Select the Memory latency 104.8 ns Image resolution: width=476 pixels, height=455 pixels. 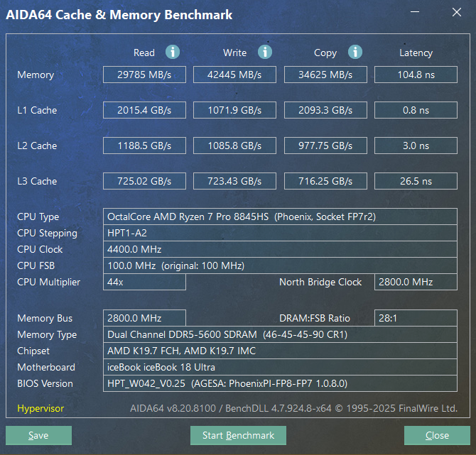click(416, 75)
